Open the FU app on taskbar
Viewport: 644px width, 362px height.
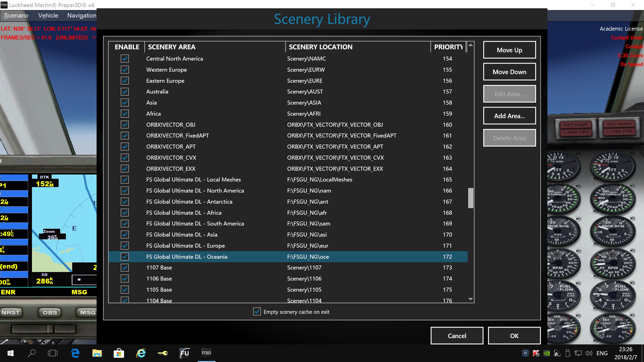coord(185,353)
